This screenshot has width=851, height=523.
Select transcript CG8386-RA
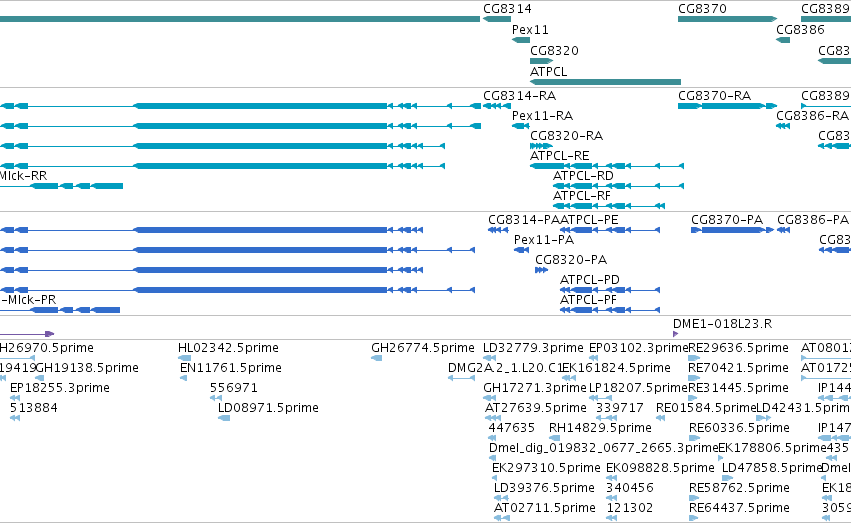[x=812, y=116]
